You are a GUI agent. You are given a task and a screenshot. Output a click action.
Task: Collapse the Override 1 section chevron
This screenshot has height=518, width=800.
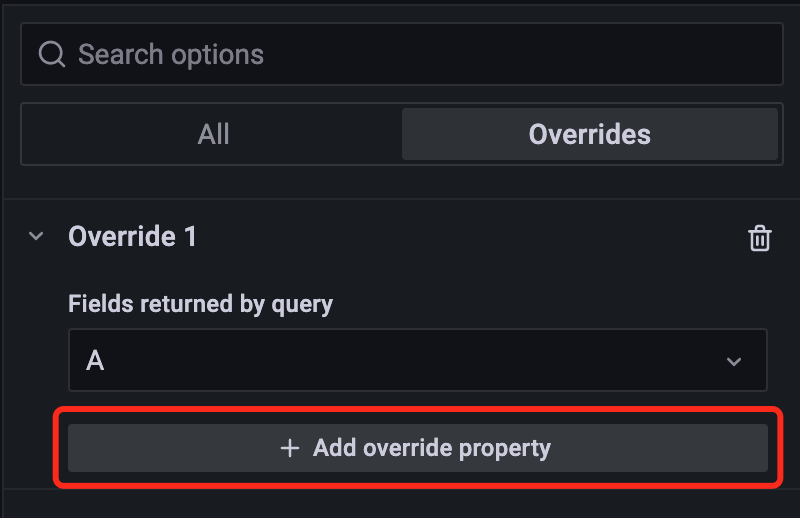(37, 237)
